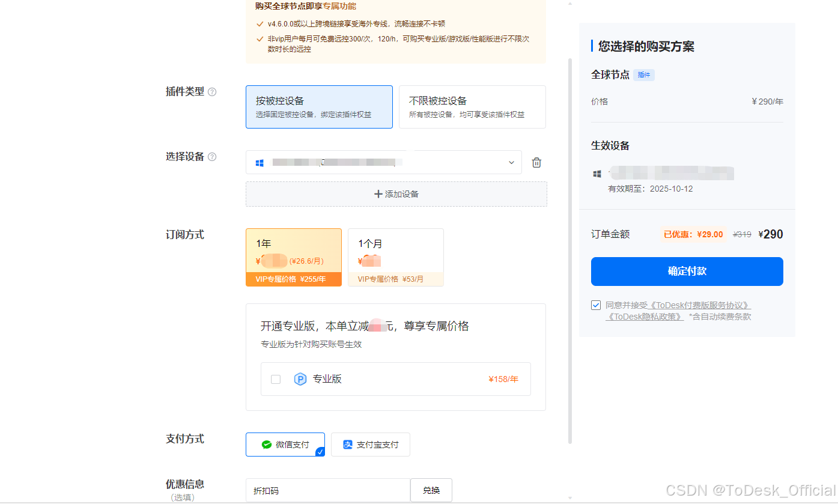Tick the 专业版 add-on checkbox
This screenshot has width=838, height=504.
pyautogui.click(x=276, y=379)
